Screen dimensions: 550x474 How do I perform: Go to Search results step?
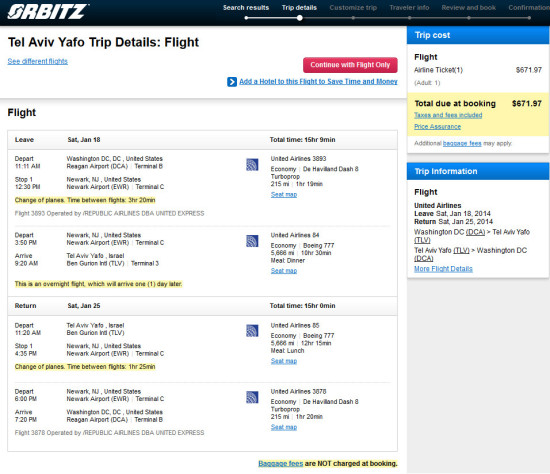[x=246, y=8]
